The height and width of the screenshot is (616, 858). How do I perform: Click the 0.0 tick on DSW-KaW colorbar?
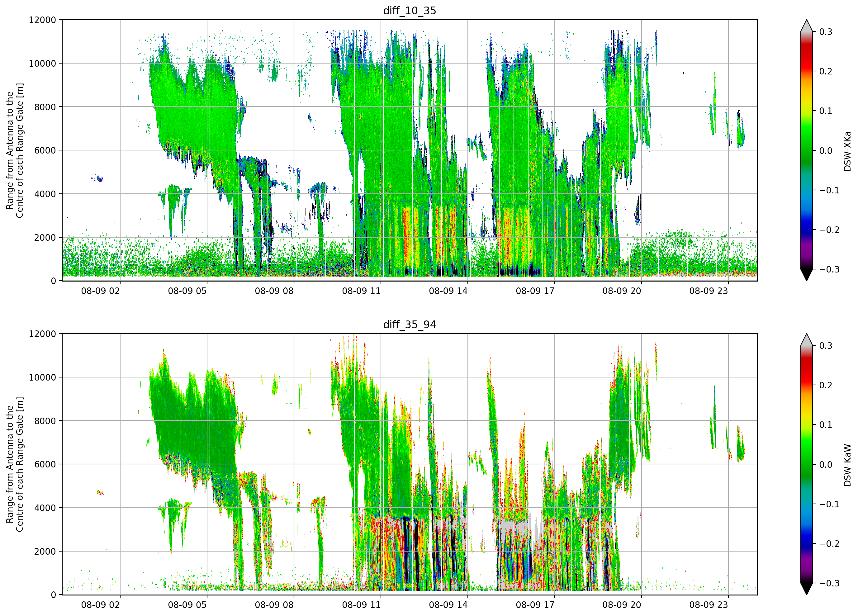coord(826,465)
